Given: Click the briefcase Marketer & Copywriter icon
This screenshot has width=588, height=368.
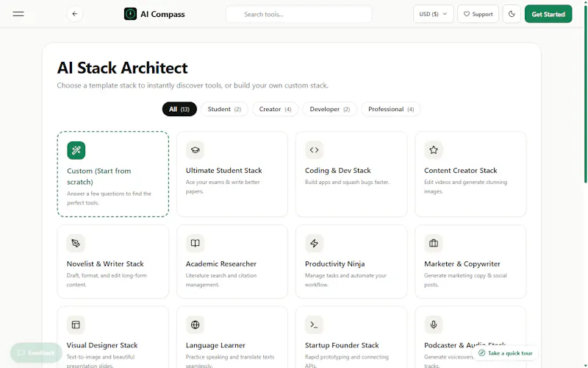Looking at the screenshot, I should click(x=434, y=244).
